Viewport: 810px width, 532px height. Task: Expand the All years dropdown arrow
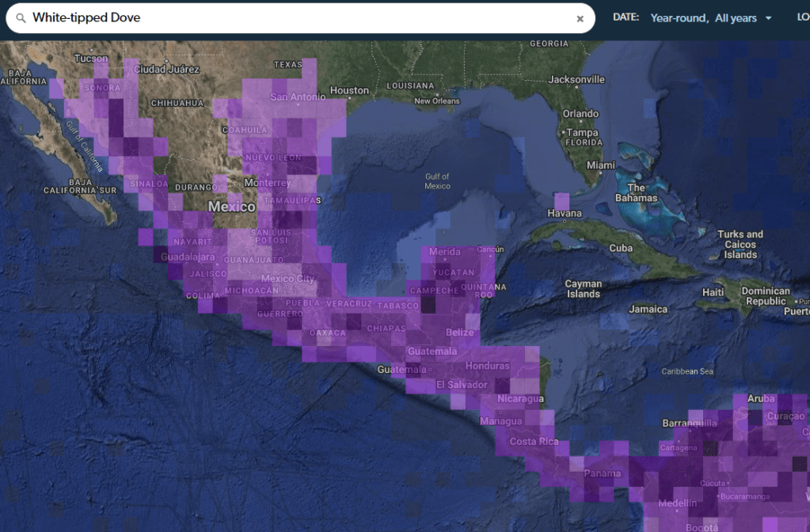click(768, 18)
